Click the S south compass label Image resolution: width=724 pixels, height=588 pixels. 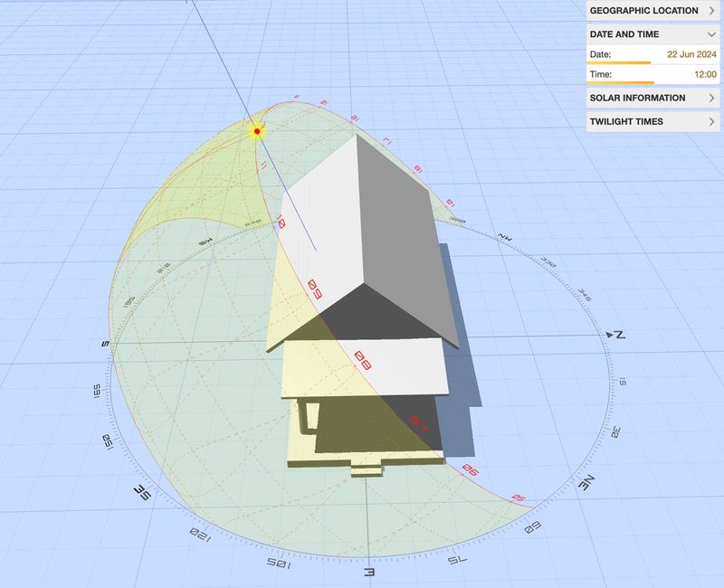pyautogui.click(x=105, y=344)
